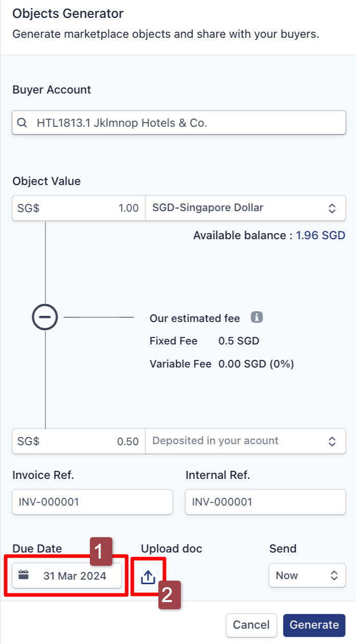356x644 pixels.
Task: Expand the Send Now dropdown
Action: point(307,576)
